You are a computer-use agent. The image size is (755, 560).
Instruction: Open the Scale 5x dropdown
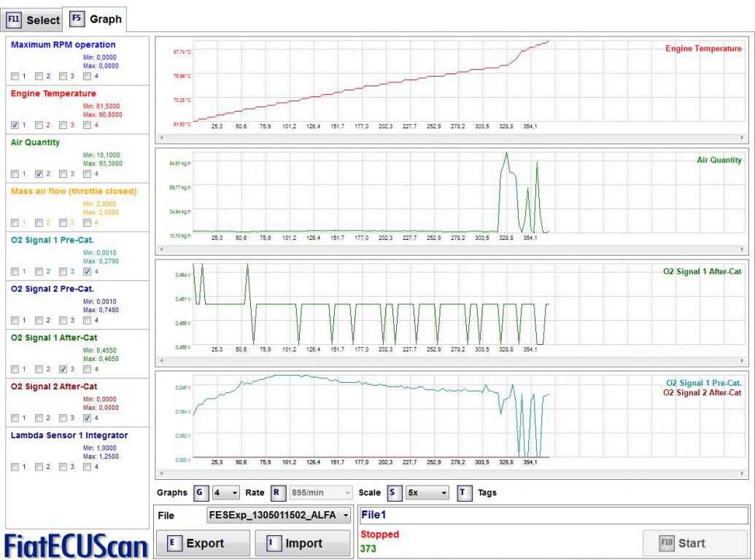point(427,493)
